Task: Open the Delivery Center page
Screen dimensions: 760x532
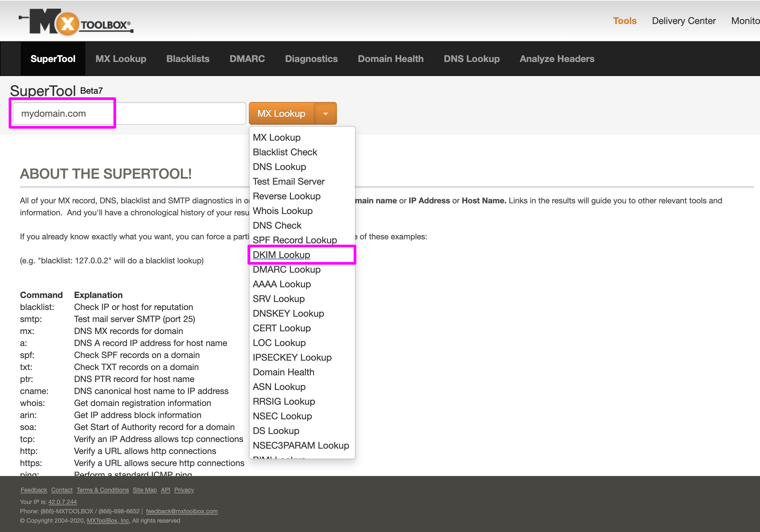Action: tap(684, 21)
